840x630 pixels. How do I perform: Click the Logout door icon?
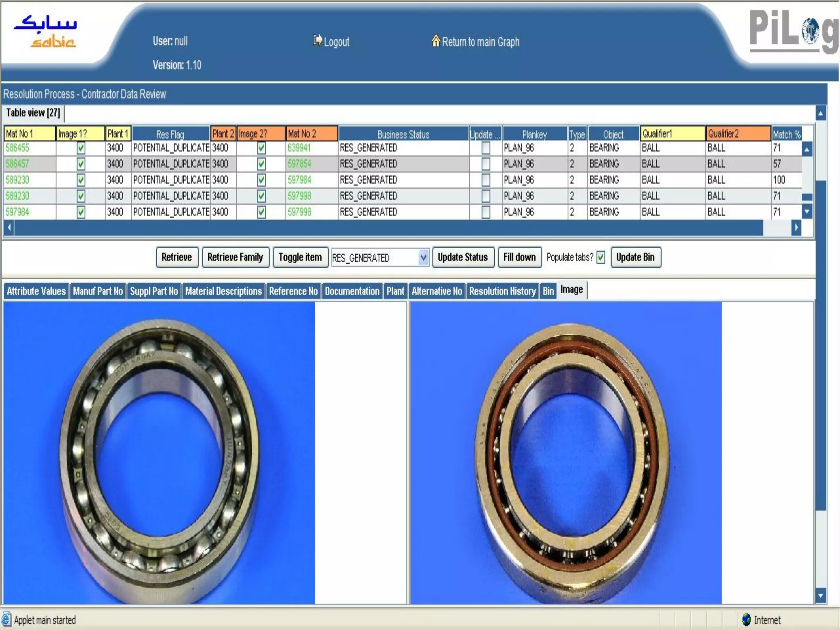pos(317,40)
